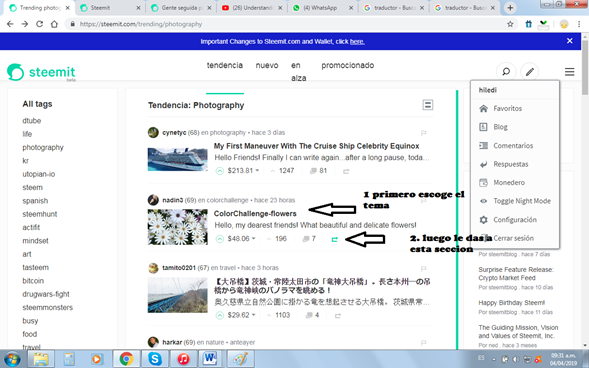
Task: Open comments icon on ColorChallenge-flowers post
Action: pyautogui.click(x=306, y=239)
